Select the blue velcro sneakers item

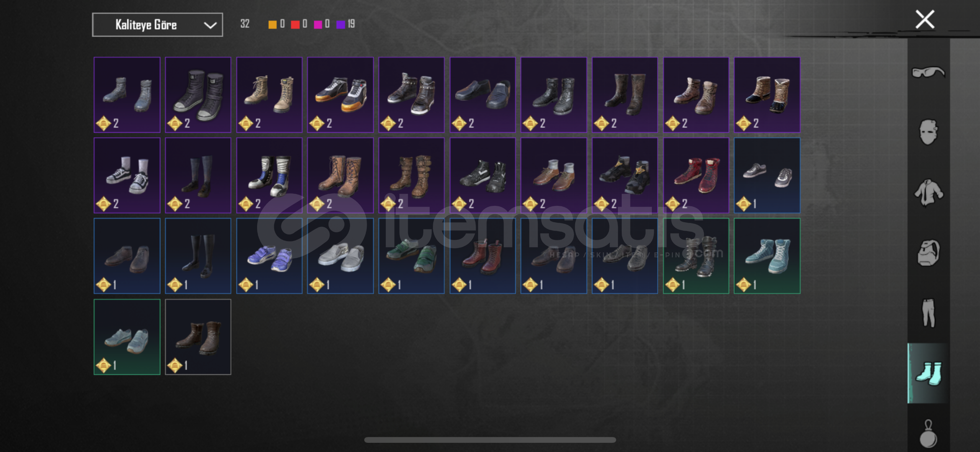point(269,256)
